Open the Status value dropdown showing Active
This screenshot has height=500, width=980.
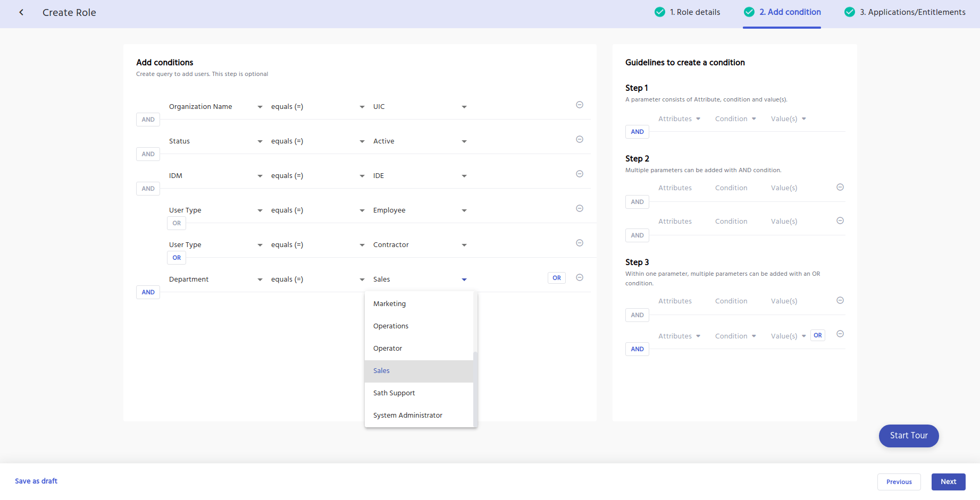point(464,141)
